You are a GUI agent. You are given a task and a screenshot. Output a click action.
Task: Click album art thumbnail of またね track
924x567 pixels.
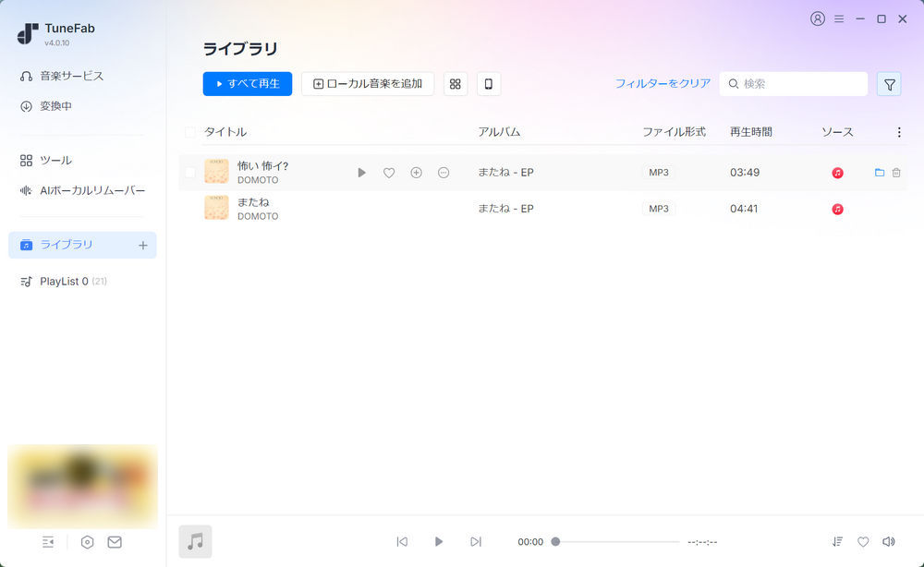(216, 208)
